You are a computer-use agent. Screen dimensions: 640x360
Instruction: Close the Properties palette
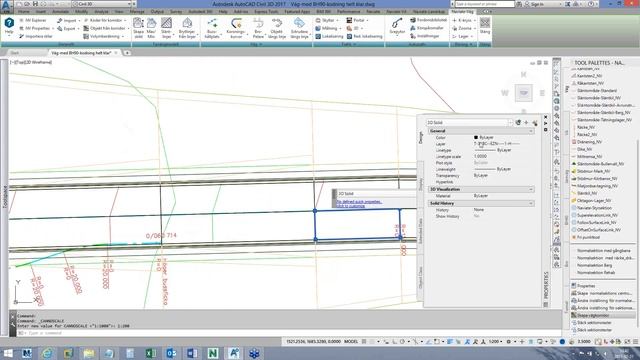(546, 117)
